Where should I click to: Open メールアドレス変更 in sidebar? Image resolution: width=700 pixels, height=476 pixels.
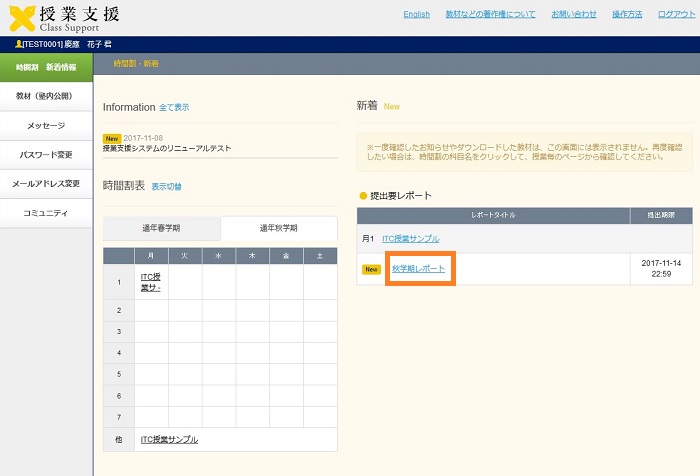(x=46, y=184)
